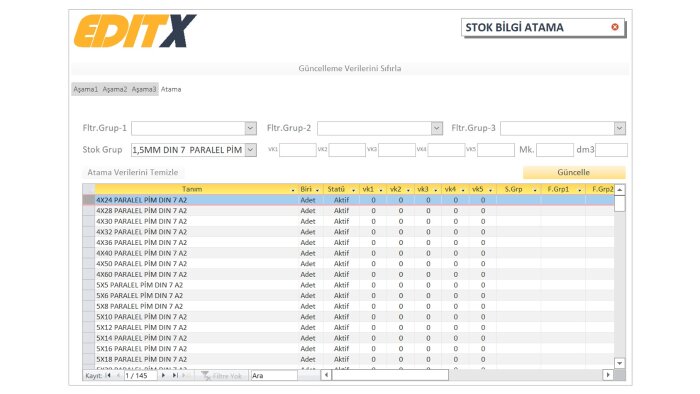Open the Fltr.Grup-3 dropdown

[x=620, y=128]
